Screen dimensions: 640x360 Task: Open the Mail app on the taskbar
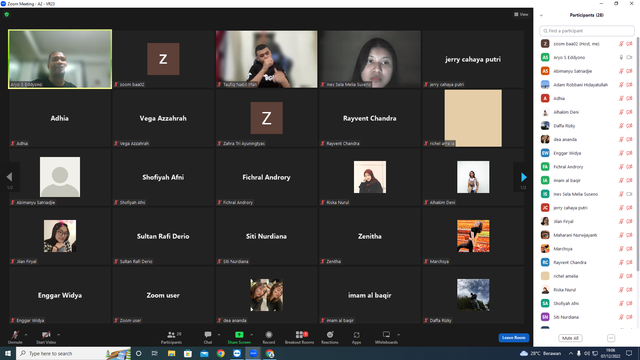(x=204, y=353)
